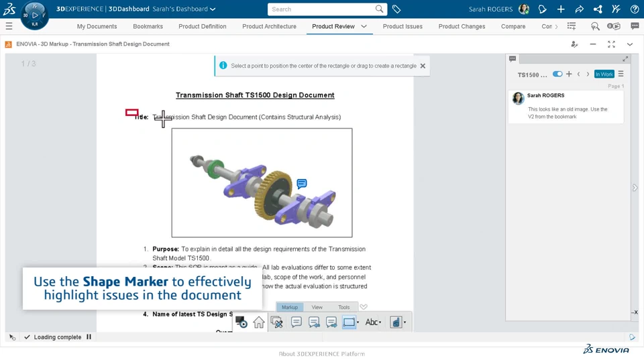Switch to the Compare tab
The width and height of the screenshot is (644, 362).
coord(513,26)
